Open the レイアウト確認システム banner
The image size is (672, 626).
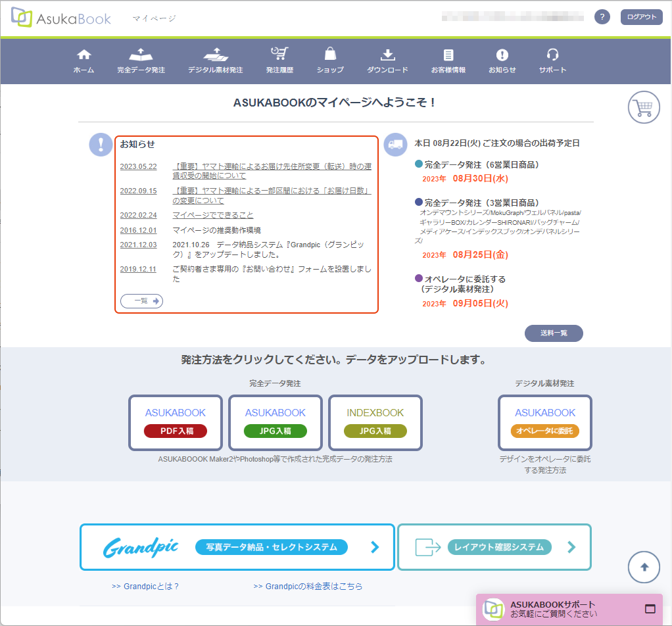point(494,547)
